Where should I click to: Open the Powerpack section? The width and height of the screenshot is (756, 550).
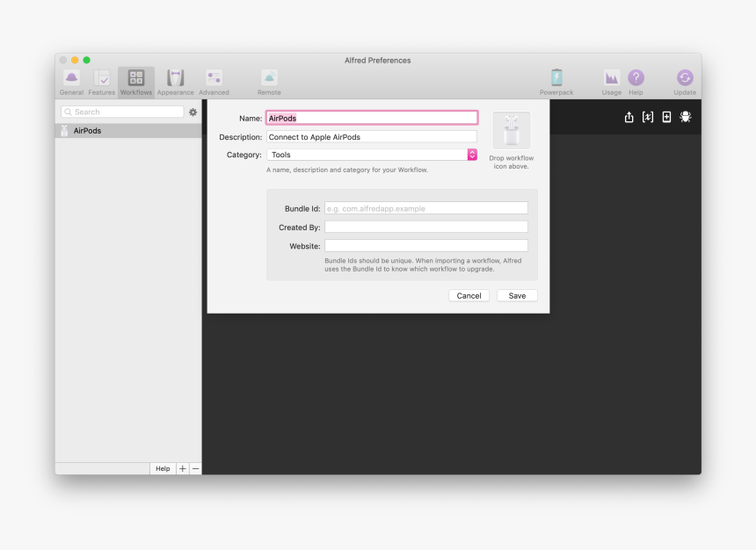click(556, 83)
